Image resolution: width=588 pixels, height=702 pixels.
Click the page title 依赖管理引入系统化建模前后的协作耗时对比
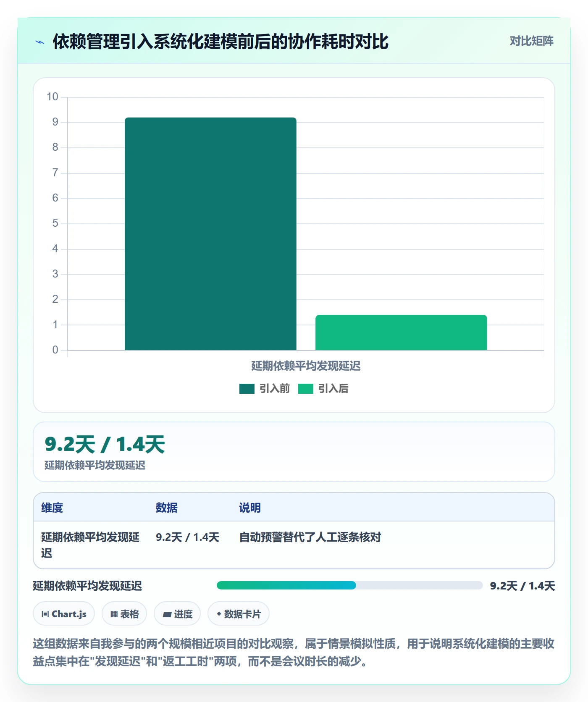pyautogui.click(x=220, y=42)
